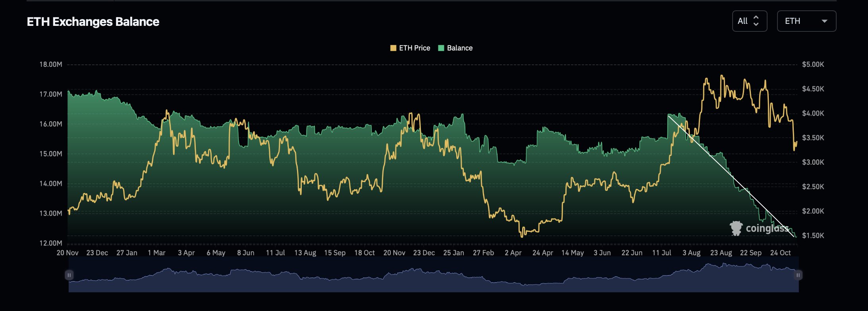The image size is (868, 311).
Task: Click the 18.00M label on the left axis
Action: tap(50, 64)
